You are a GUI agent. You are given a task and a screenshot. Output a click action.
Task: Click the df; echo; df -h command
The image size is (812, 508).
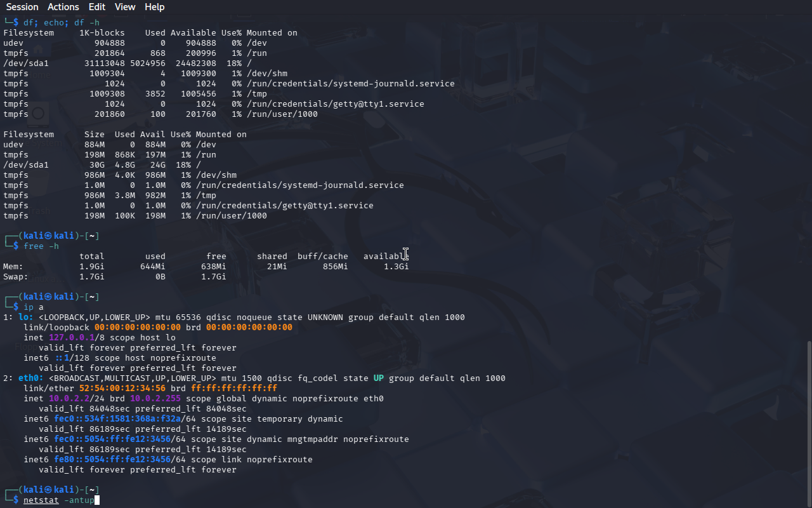[61, 23]
